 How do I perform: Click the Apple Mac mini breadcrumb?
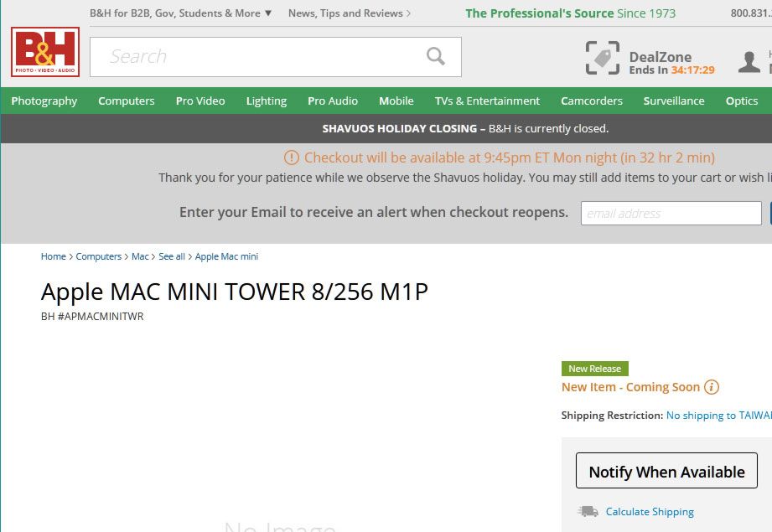pyautogui.click(x=226, y=256)
